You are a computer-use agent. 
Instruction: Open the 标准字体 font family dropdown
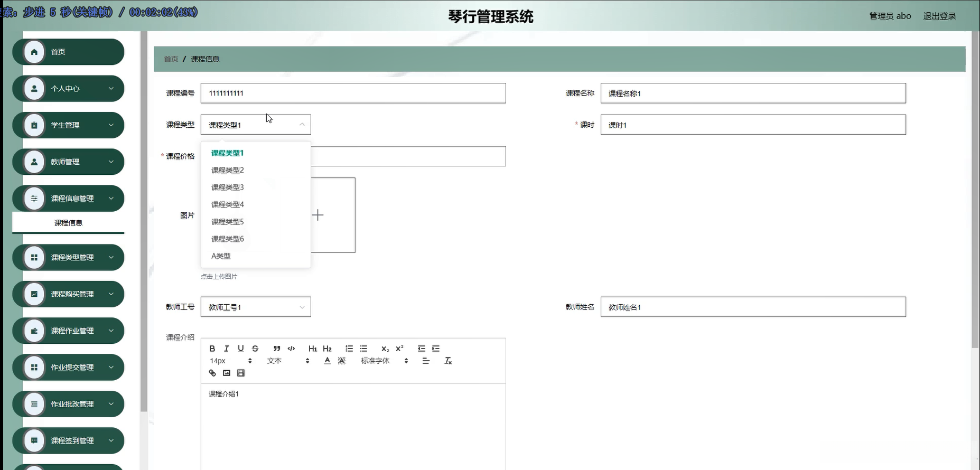tap(385, 361)
